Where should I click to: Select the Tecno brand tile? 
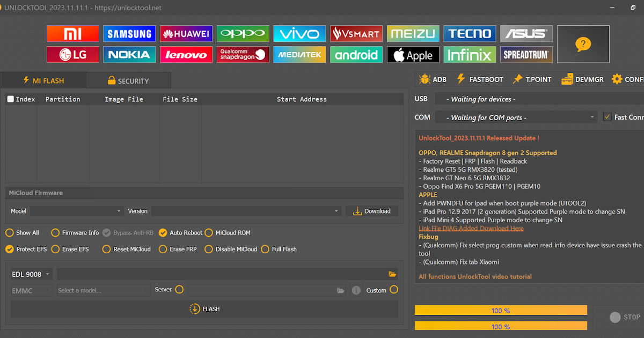tap(470, 34)
